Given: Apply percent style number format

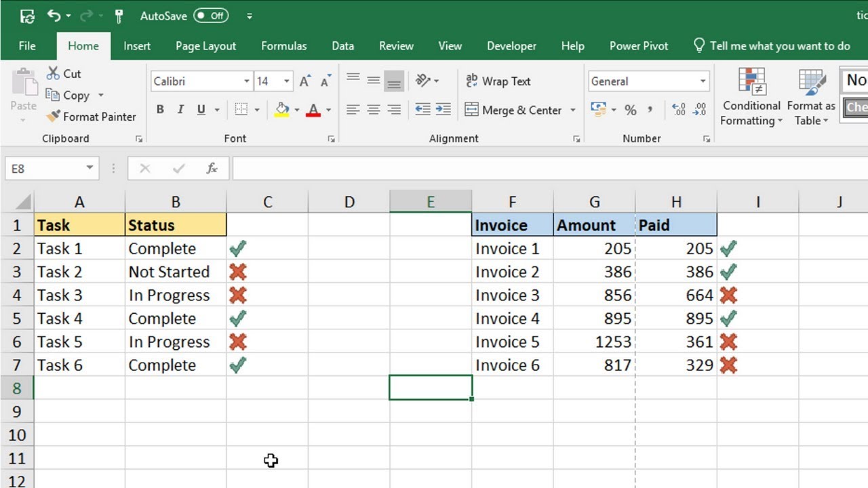Looking at the screenshot, I should pyautogui.click(x=631, y=110).
